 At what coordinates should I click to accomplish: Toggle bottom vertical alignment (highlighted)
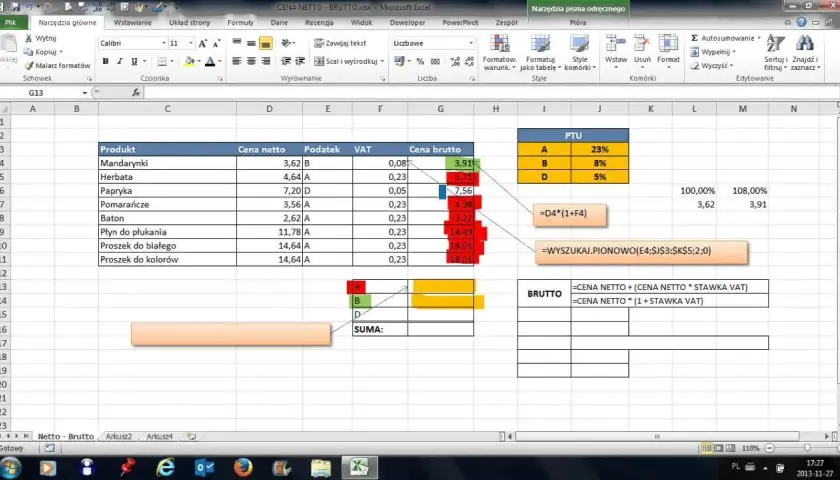pyautogui.click(x=266, y=43)
